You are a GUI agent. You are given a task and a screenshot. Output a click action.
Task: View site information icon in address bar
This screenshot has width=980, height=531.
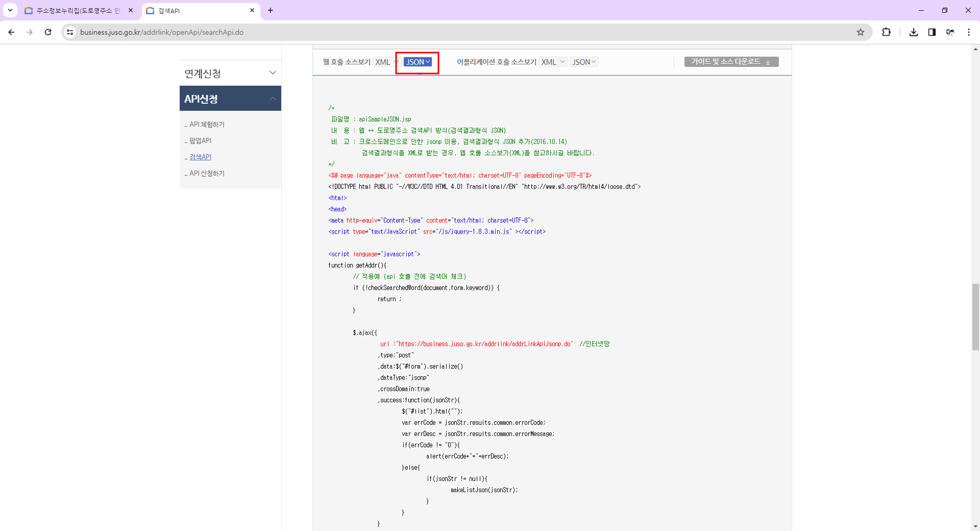point(70,32)
